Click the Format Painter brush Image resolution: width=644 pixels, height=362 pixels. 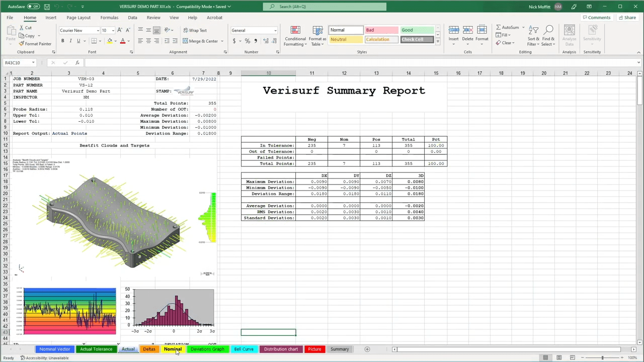click(22, 44)
